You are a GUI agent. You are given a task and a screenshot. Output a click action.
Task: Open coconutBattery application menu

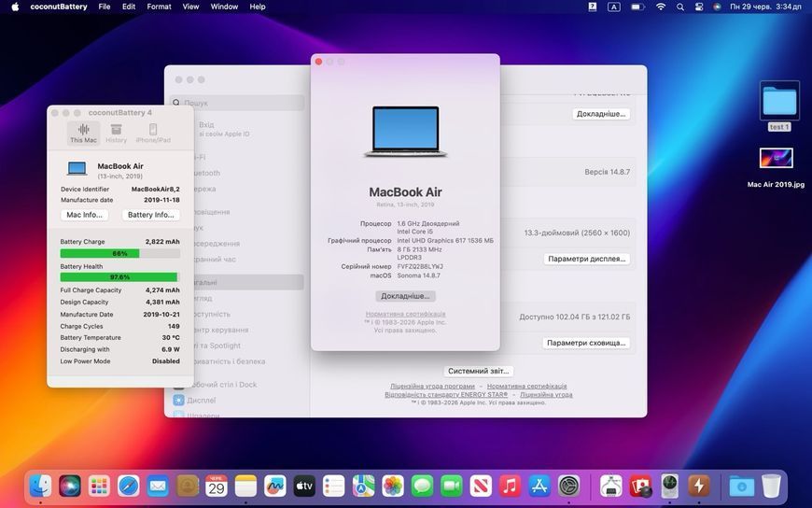pos(59,7)
